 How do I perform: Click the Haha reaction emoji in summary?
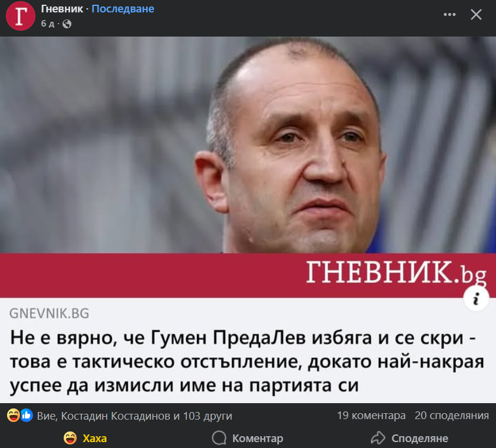pos(14,415)
